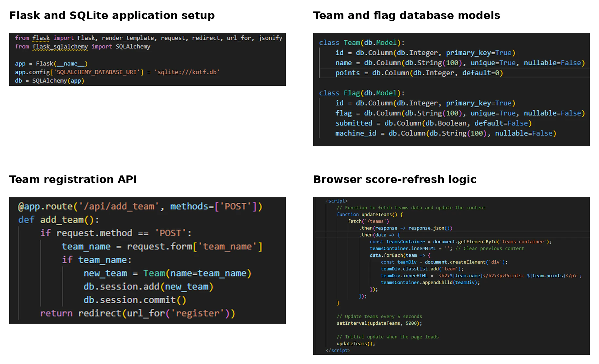The image size is (599, 364).
Task: Click the 'new_team = Team(name=team_name)' line
Action: [x=167, y=273]
